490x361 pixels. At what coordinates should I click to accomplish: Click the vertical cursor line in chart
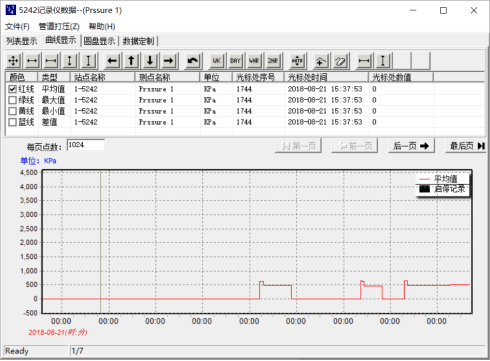click(x=100, y=242)
